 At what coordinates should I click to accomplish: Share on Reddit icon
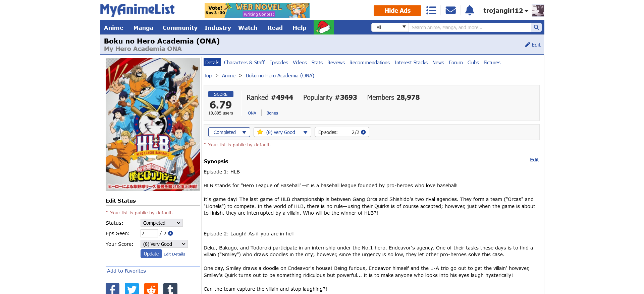151,289
